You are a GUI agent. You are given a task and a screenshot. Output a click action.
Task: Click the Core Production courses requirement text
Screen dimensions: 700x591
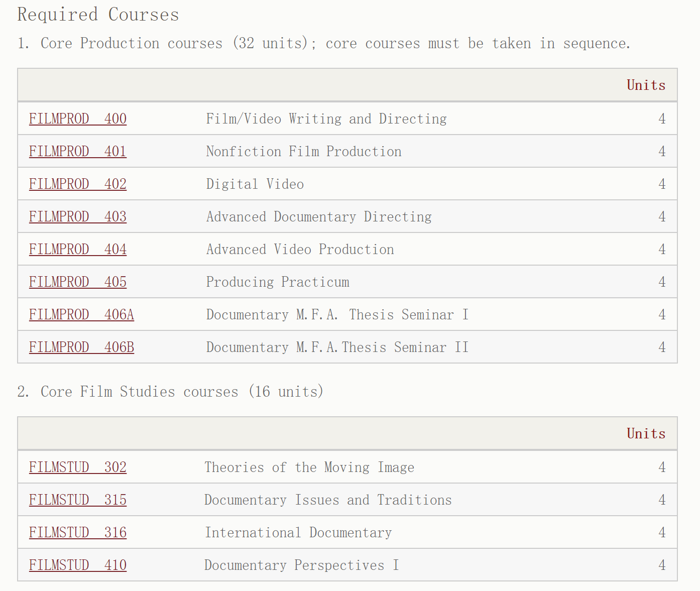click(x=323, y=44)
